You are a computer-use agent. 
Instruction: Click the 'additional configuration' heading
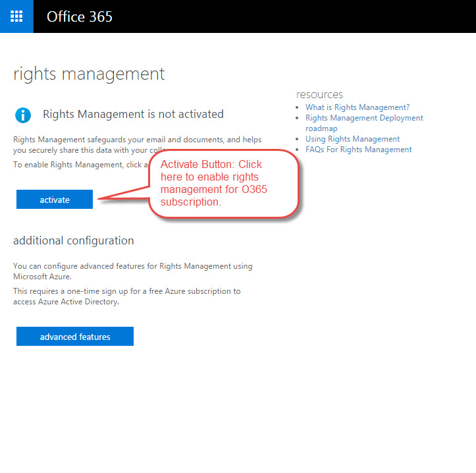74,240
